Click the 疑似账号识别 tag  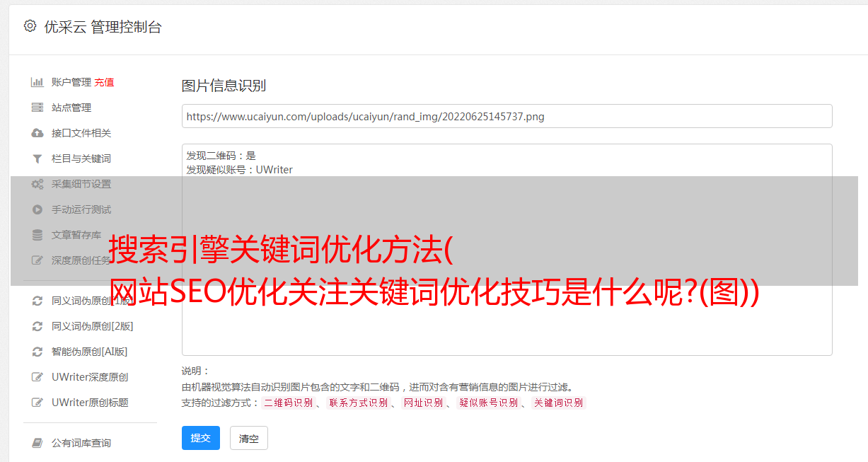tap(489, 403)
